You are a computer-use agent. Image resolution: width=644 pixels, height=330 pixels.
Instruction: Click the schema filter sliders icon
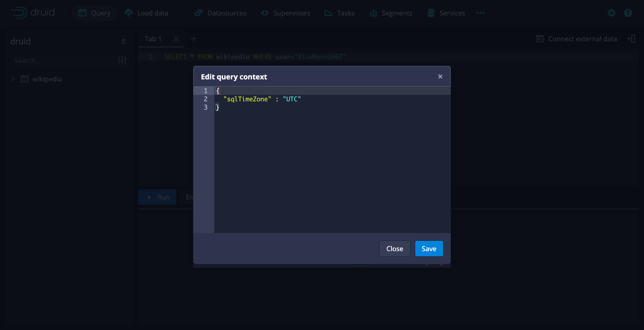[x=122, y=60]
